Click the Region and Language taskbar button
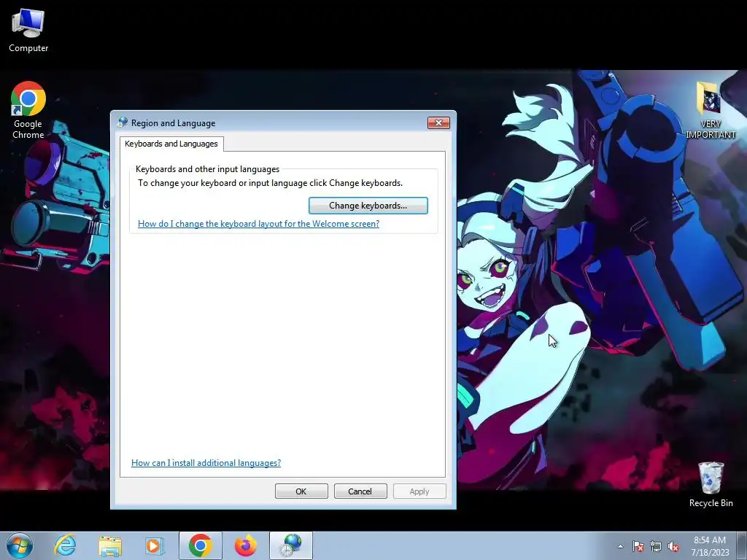747x560 pixels. point(291,545)
